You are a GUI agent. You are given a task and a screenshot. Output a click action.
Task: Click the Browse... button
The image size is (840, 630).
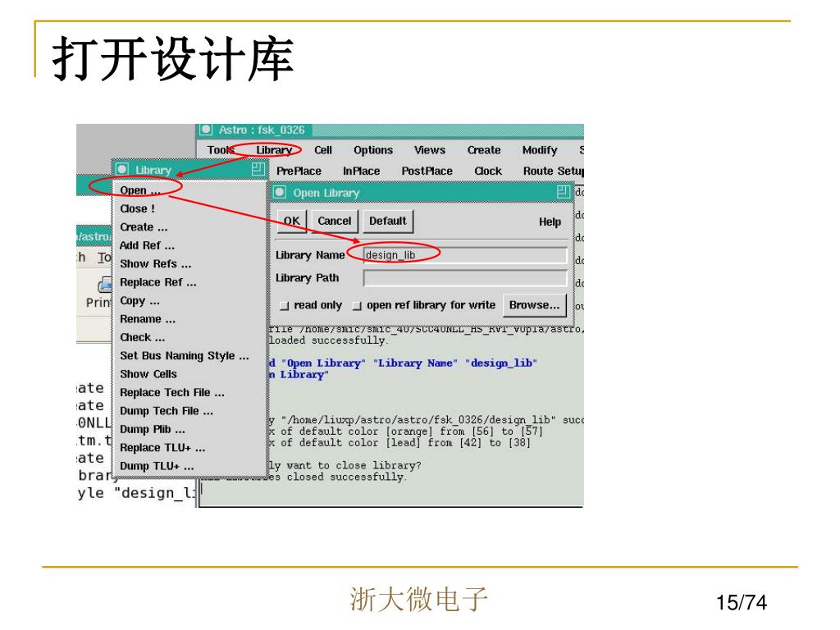[534, 305]
